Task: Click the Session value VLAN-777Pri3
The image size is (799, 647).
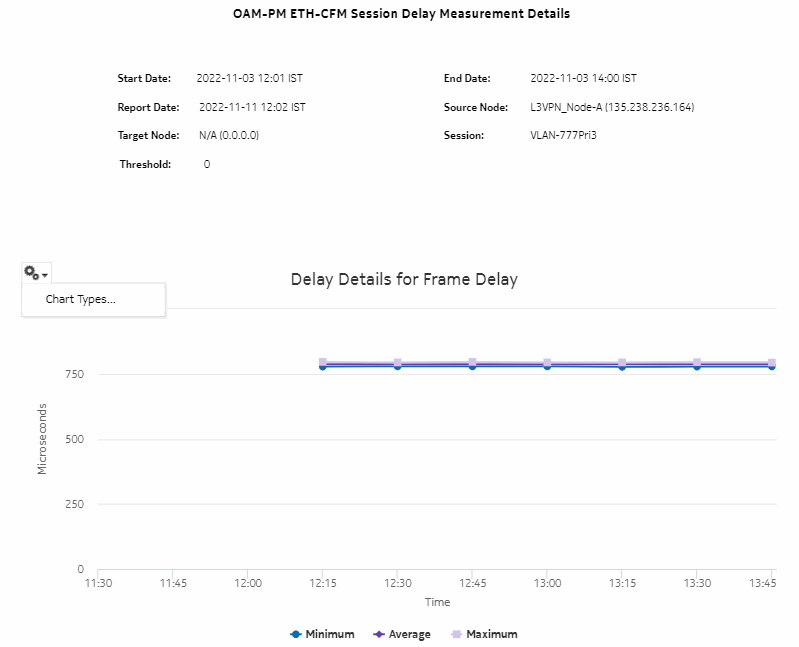Action: click(x=563, y=136)
